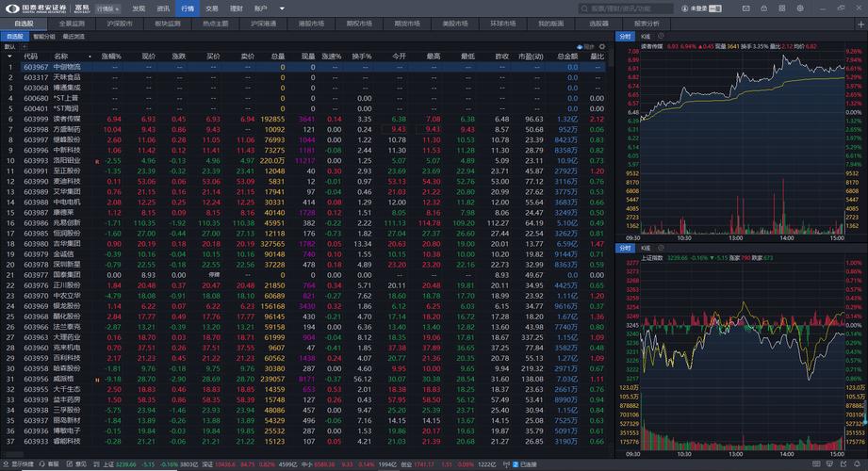Select the K线 tab in upper chart
This screenshot has width=868, height=471.
pyautogui.click(x=646, y=37)
